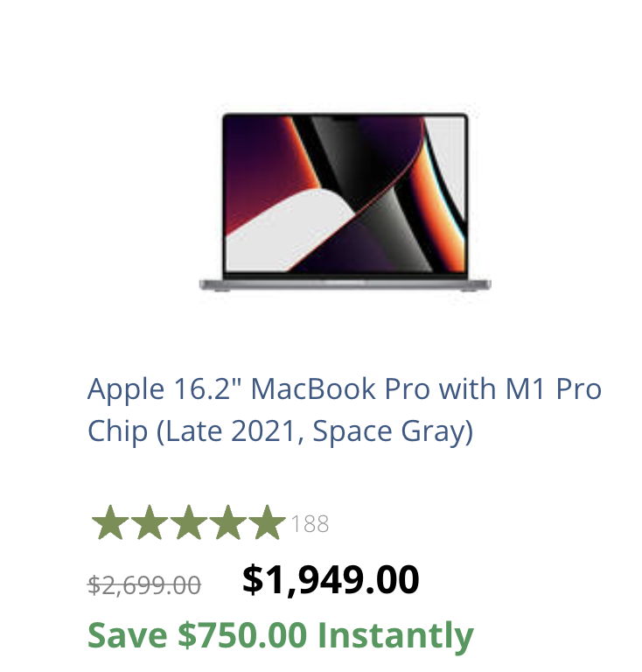Click the display notch on the pictured MacBook

click(345, 119)
